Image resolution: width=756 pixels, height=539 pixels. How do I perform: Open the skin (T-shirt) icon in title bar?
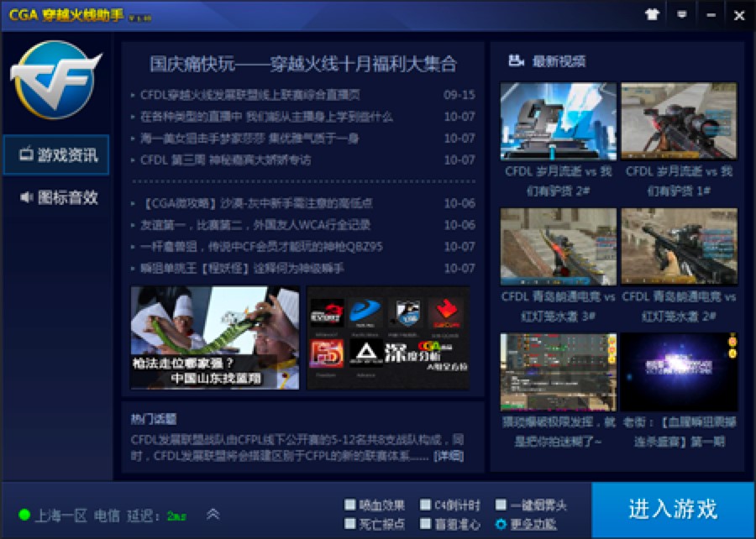pos(652,14)
